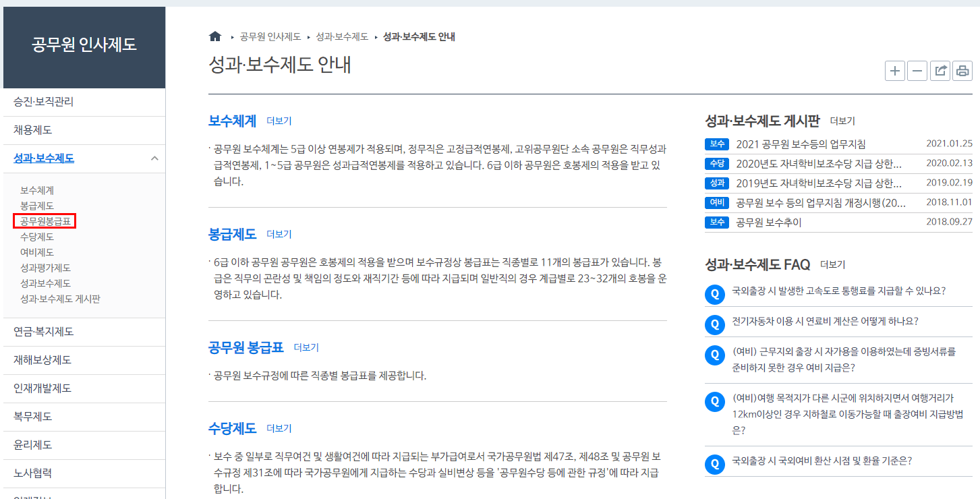The height and width of the screenshot is (499, 980).
Task: Click Q icon for 고속도로 통행료 question
Action: [x=714, y=294]
